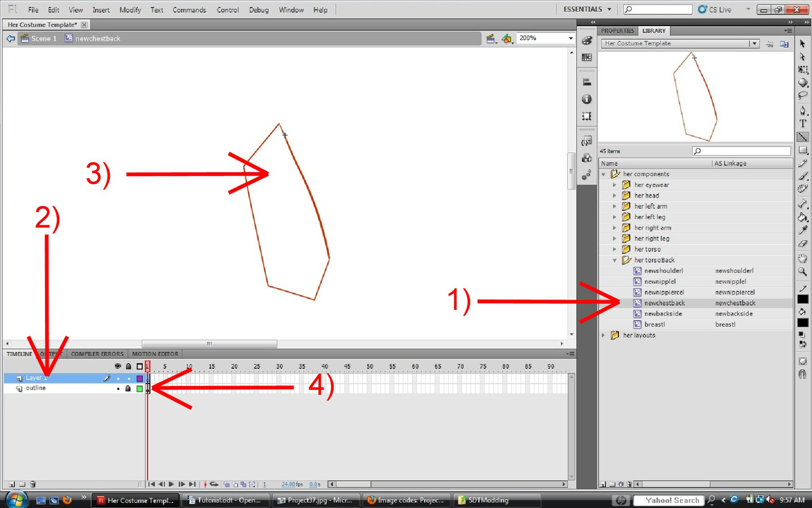Click the stroke color swatch
The image size is (812, 508).
[802, 300]
